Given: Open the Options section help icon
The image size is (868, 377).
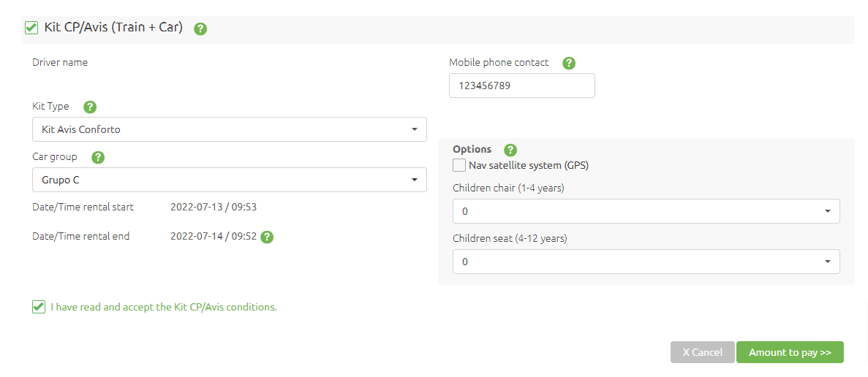Looking at the screenshot, I should pyautogui.click(x=510, y=150).
